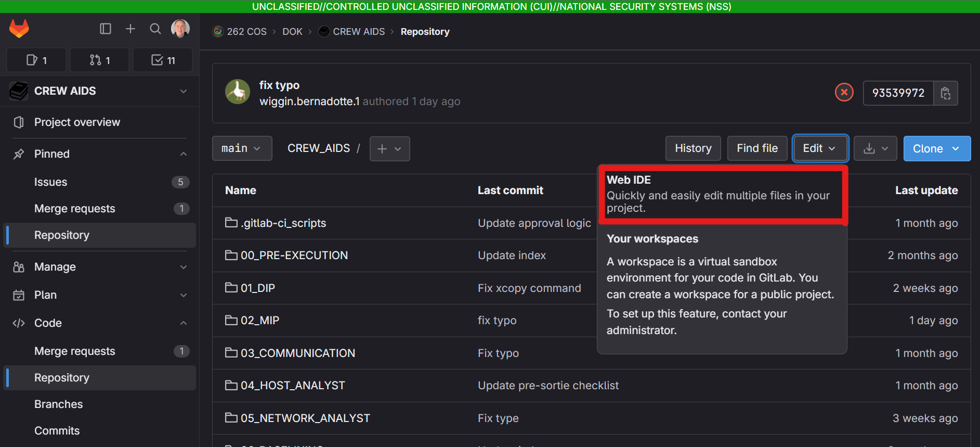Open Project overview
The image size is (980, 447).
[100, 122]
